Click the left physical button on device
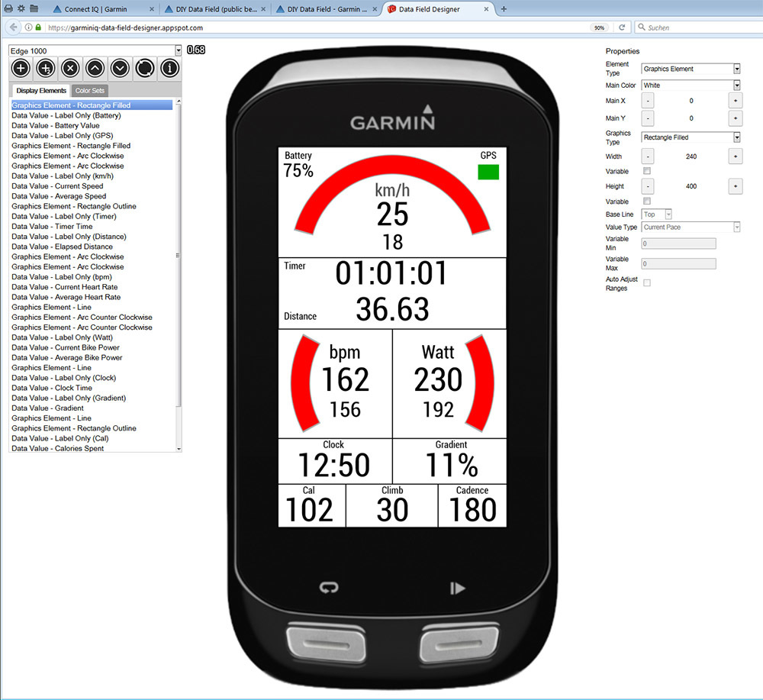Screen dimensions: 763x700 (326, 643)
